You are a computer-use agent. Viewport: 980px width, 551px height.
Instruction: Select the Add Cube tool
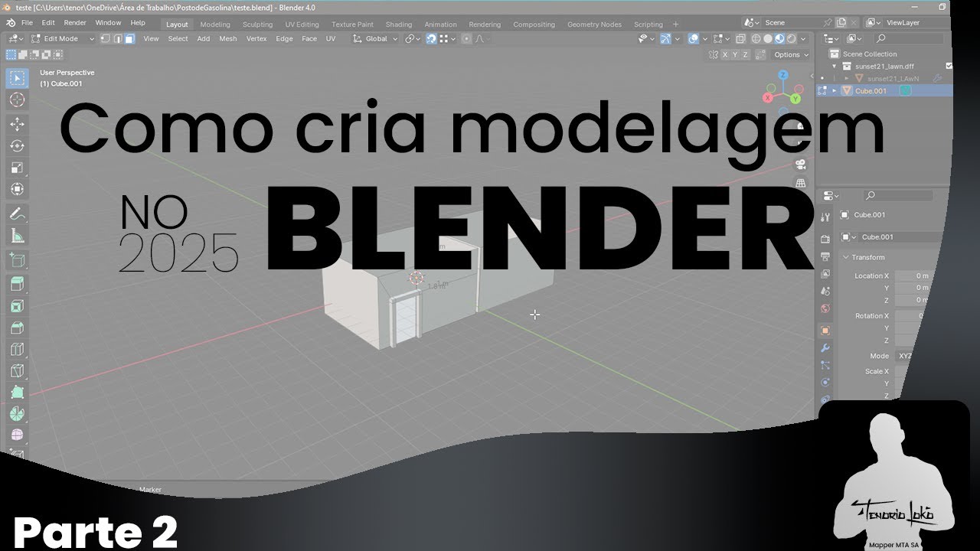[17, 260]
